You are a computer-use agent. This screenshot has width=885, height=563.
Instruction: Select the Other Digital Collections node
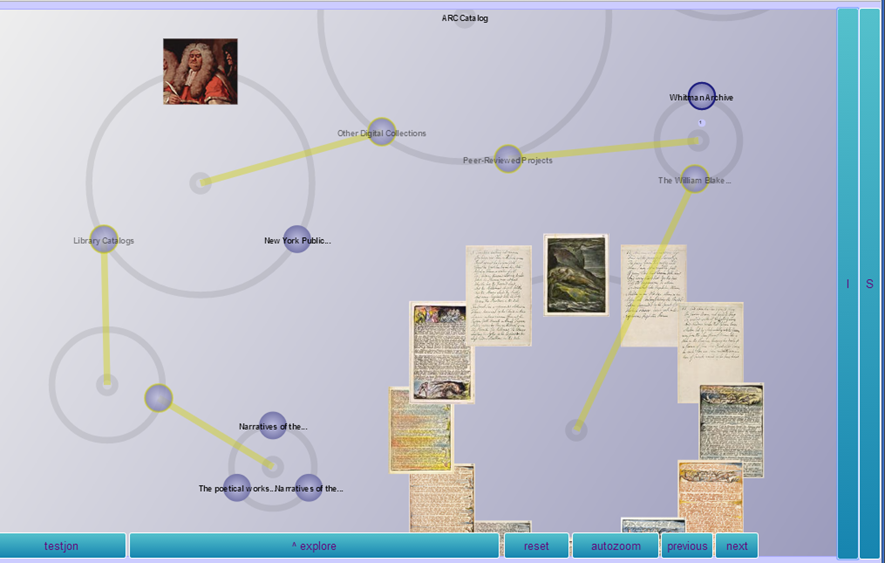[x=382, y=132]
